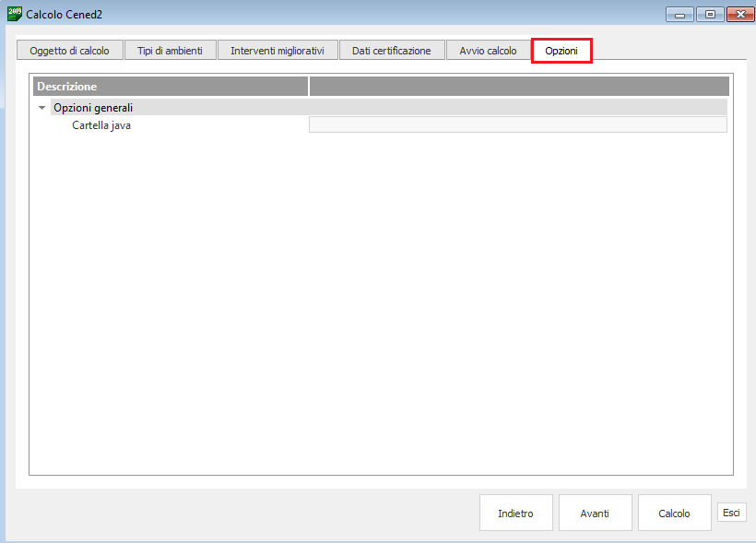
Task: Click the Calcolo Cened2 application icon in title bar
Action: [15, 13]
